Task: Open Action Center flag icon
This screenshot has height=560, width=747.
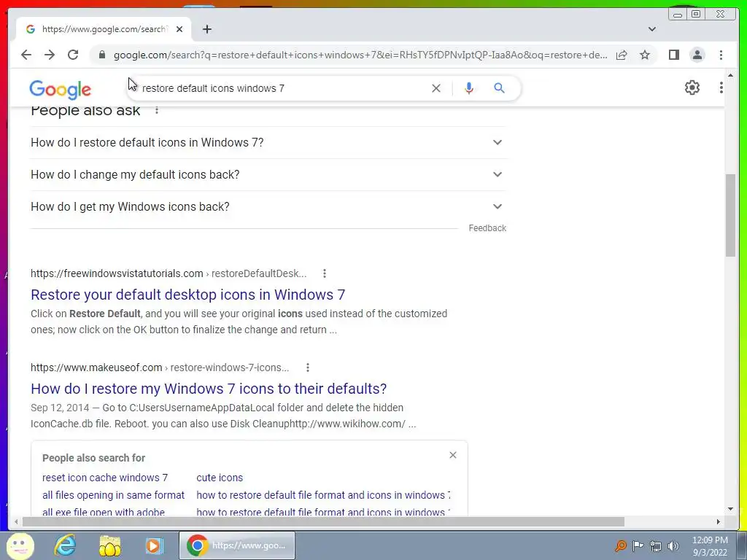Action: (x=638, y=545)
